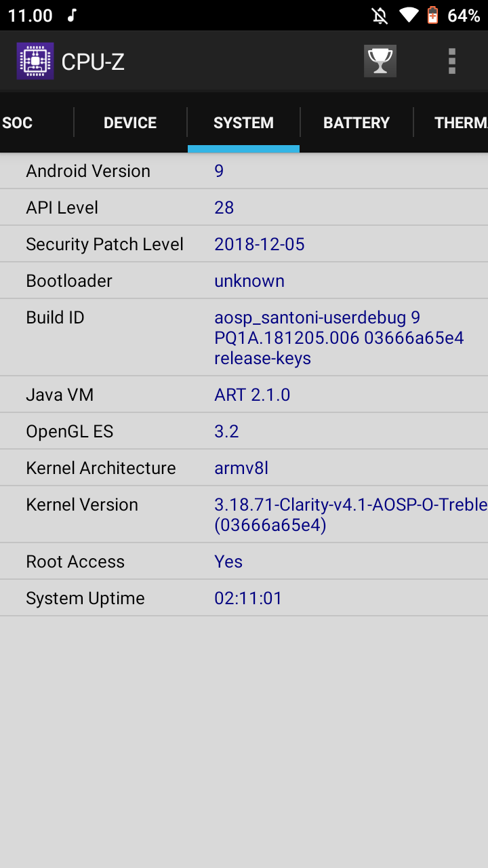488x868 pixels.
Task: Tap the System Uptime value
Action: pos(248,598)
